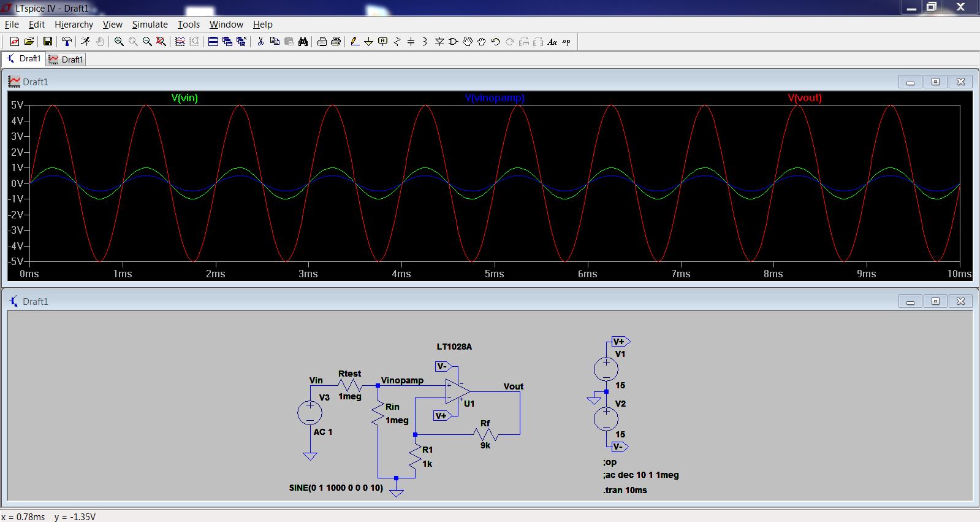Open the Edit menu
The image size is (980, 522).
point(37,25)
